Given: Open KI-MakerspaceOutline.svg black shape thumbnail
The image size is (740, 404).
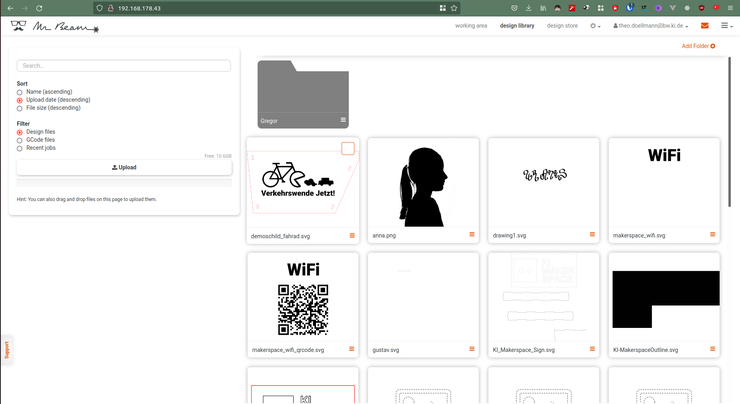Looking at the screenshot, I should click(664, 297).
